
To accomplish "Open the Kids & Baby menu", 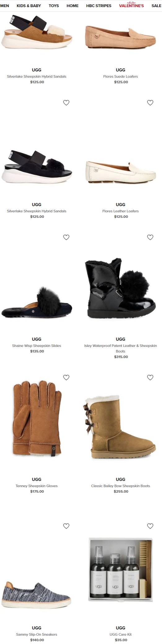I will click(29, 6).
